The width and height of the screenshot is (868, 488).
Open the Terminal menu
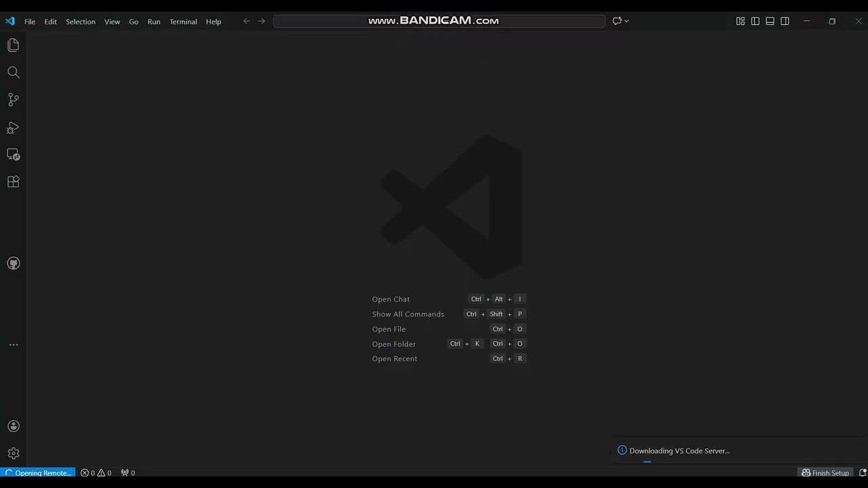183,22
